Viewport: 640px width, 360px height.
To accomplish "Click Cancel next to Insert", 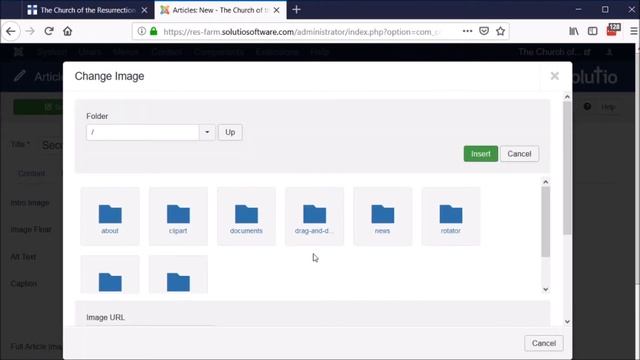I will [519, 154].
